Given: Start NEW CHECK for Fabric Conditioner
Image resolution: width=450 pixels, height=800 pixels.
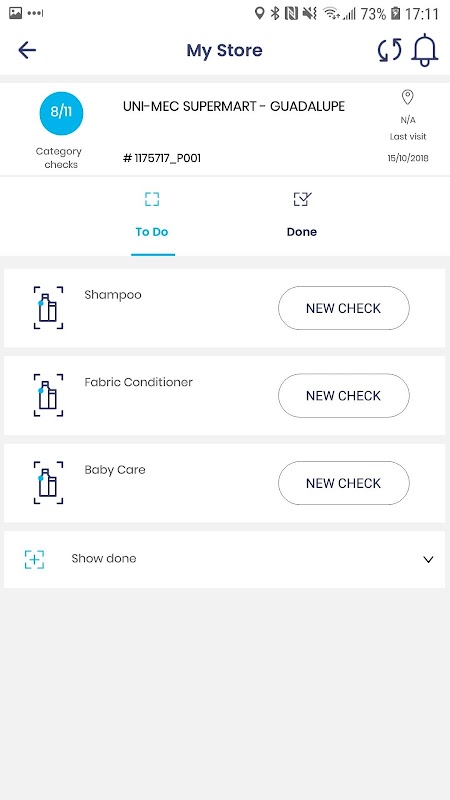Looking at the screenshot, I should (343, 395).
